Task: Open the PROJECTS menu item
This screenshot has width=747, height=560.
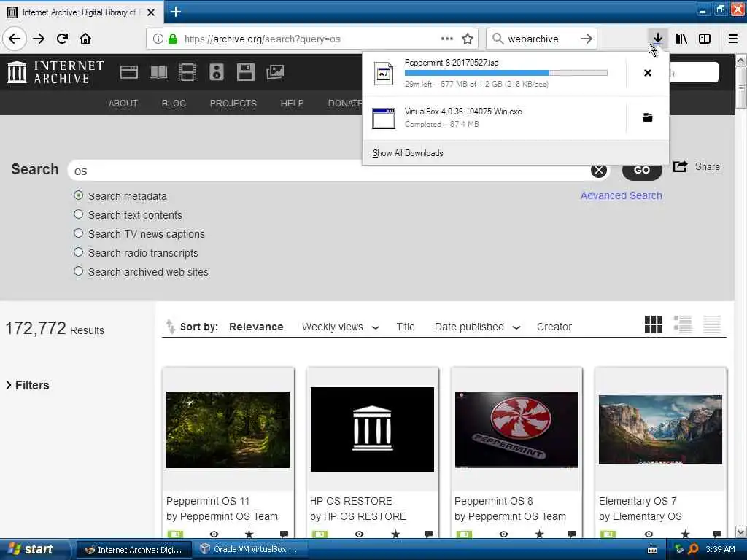Action: point(233,104)
